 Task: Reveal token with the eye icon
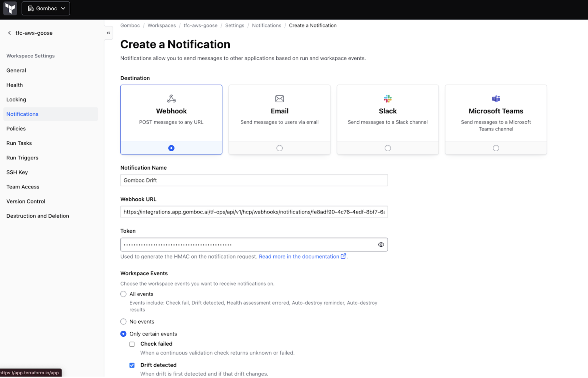tap(381, 245)
